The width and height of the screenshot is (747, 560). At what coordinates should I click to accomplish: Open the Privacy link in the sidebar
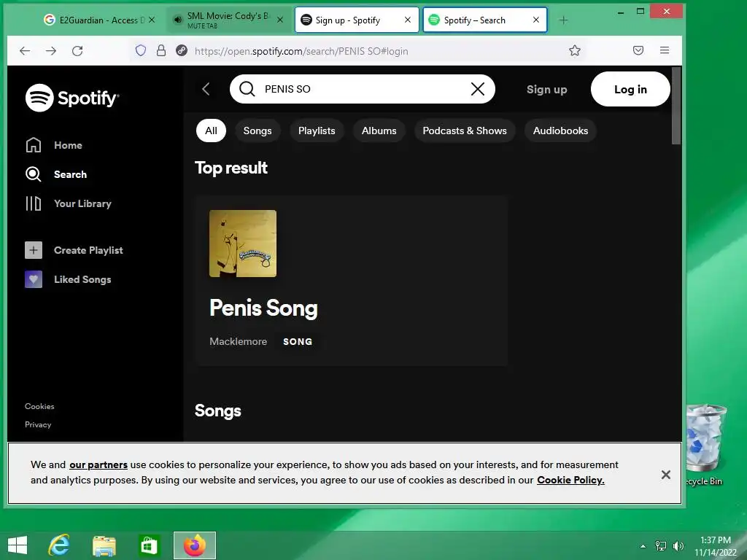pyautogui.click(x=38, y=424)
